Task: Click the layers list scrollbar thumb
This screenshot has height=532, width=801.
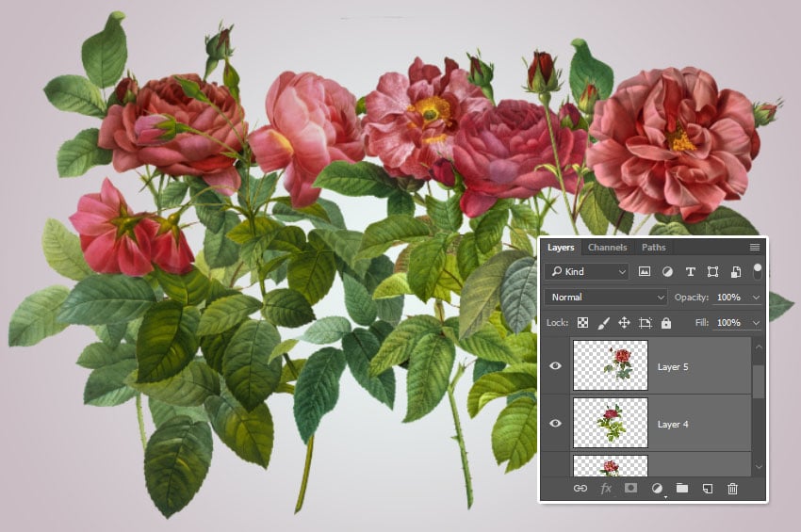Action: click(759, 381)
